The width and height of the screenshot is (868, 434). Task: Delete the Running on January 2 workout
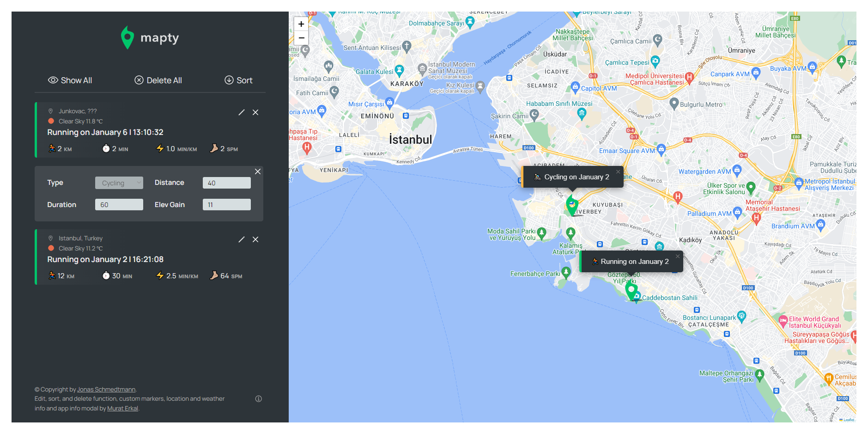pos(255,239)
